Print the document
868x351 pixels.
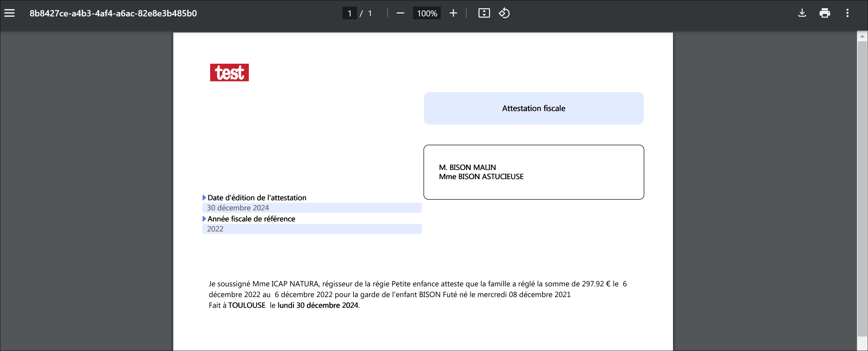click(825, 13)
